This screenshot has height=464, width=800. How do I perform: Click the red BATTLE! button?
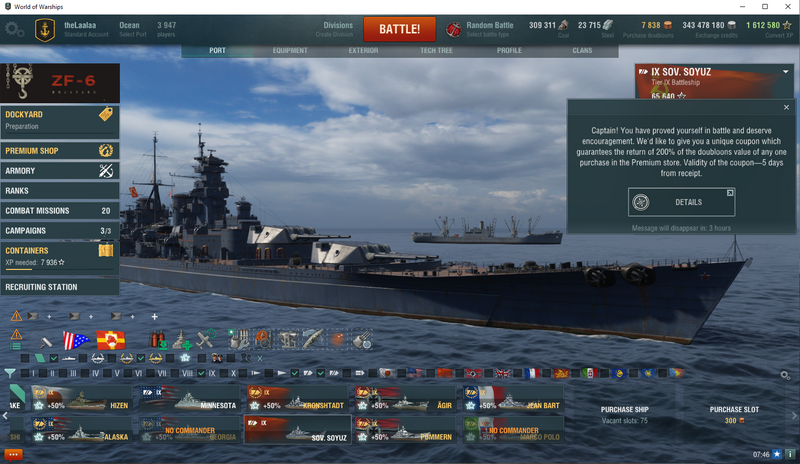pos(399,29)
